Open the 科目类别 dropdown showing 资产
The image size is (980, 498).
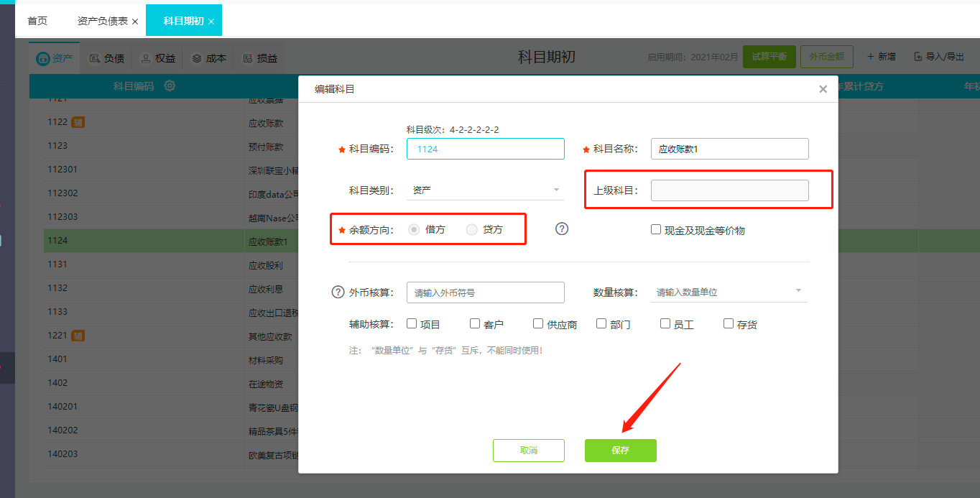coord(485,190)
